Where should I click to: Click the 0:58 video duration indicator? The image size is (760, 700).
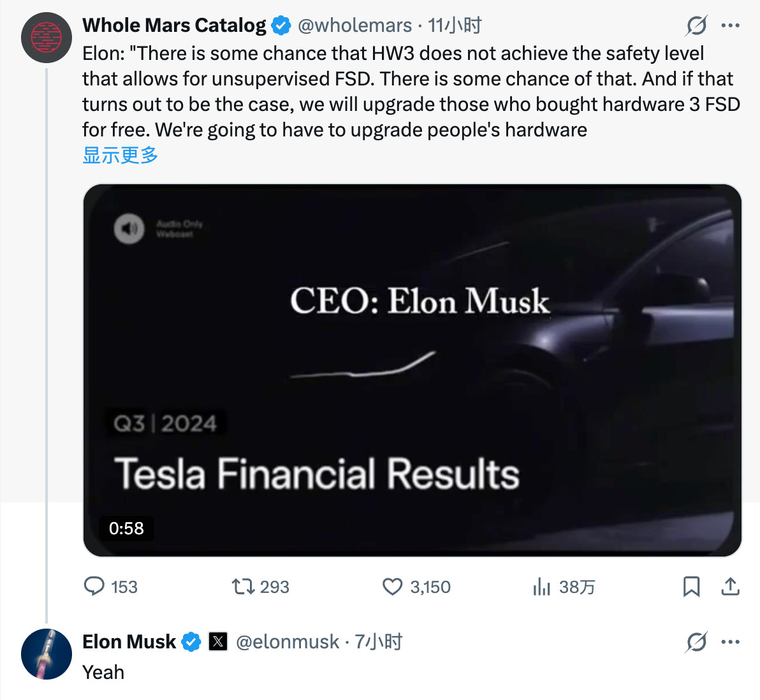(126, 529)
